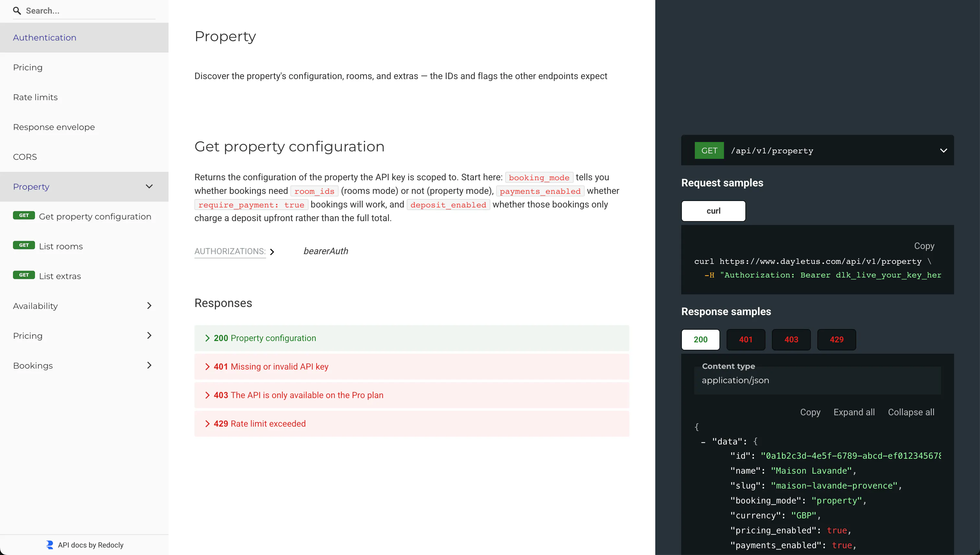
Task: Click the booking_mode inline code
Action: 539,178
